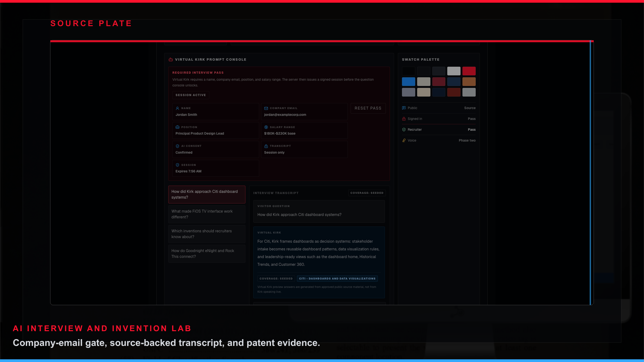Click the Virtual Kirk console robot icon
Viewport: 644px width, 362px height.
coord(171,60)
